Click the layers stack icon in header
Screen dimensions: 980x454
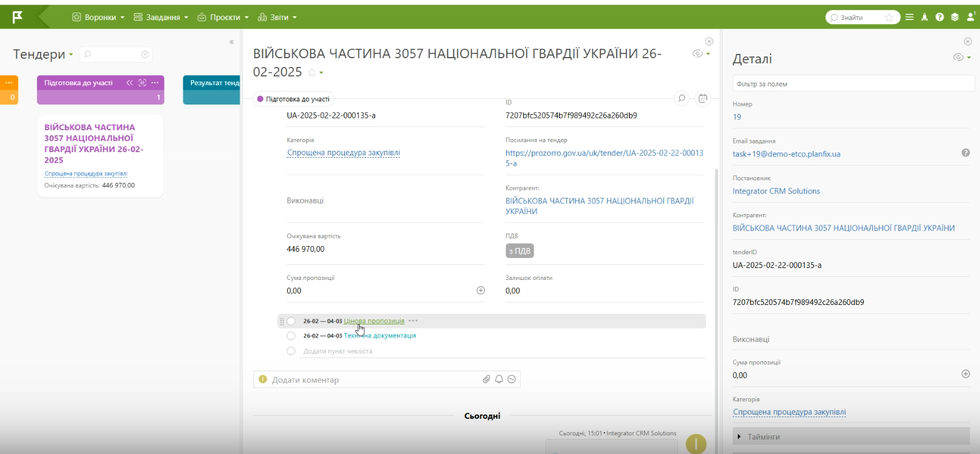(954, 18)
